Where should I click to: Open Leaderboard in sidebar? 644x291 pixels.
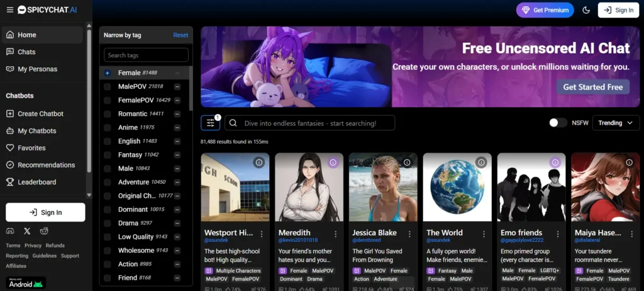(x=42, y=182)
